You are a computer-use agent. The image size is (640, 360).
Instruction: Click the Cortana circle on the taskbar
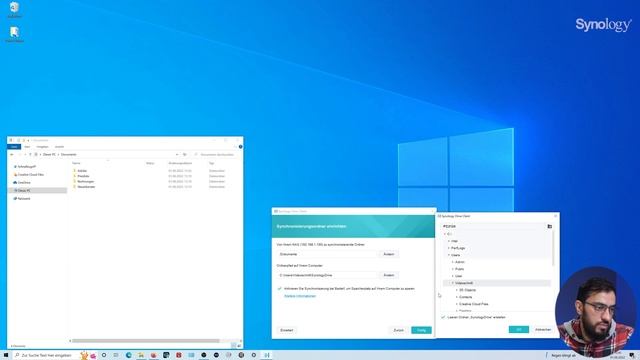click(104, 355)
